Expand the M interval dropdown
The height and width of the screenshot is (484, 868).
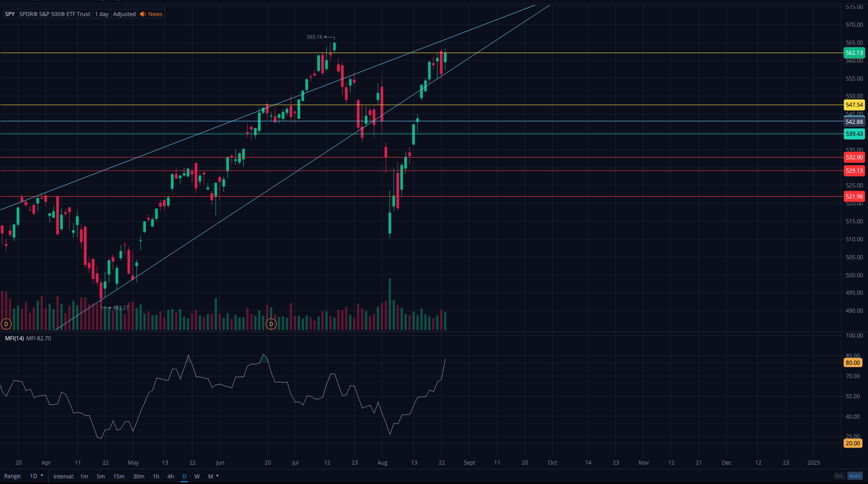[213, 476]
